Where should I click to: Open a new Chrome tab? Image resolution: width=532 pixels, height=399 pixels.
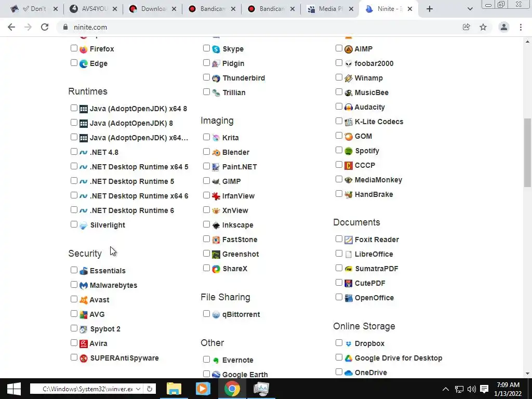coord(430,9)
